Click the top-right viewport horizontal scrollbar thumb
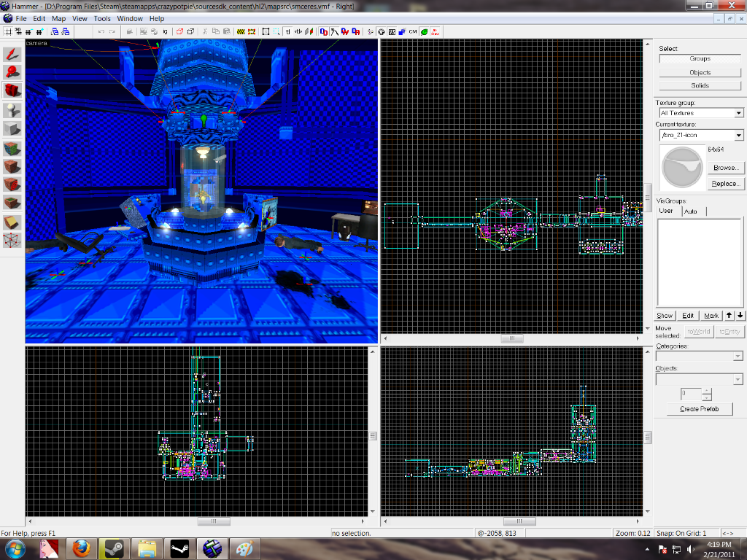747x560 pixels. [x=512, y=338]
